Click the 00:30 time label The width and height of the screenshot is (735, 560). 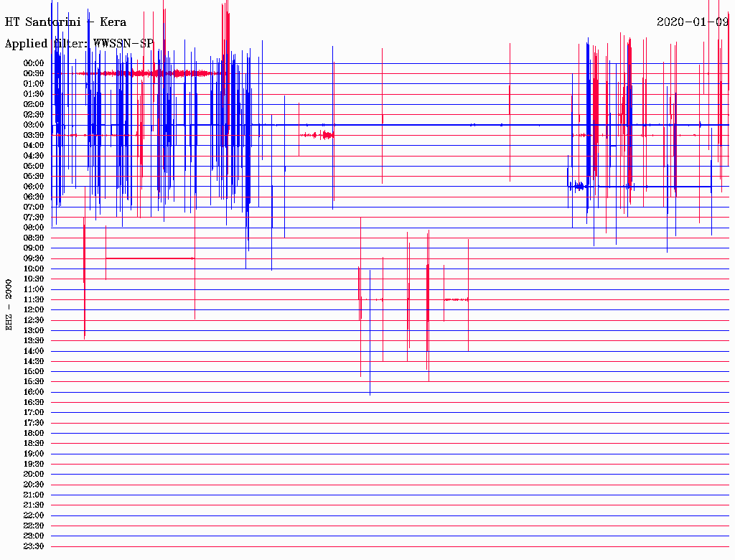[34, 74]
